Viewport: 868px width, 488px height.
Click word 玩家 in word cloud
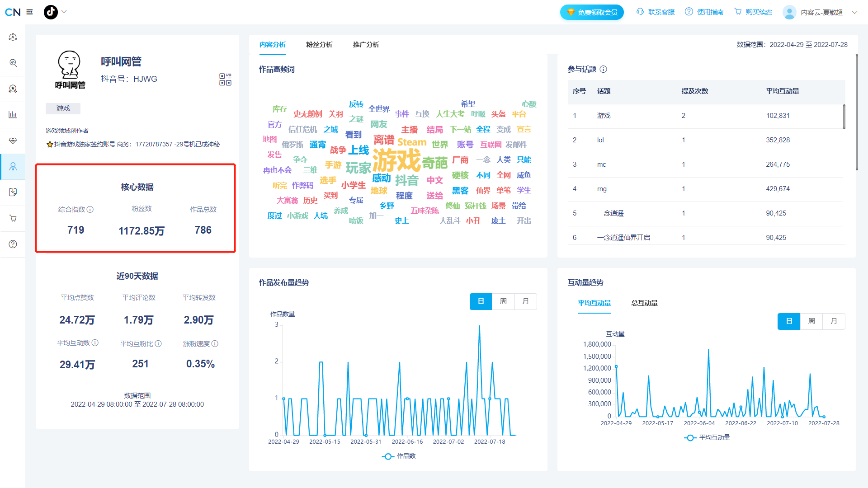(x=359, y=168)
